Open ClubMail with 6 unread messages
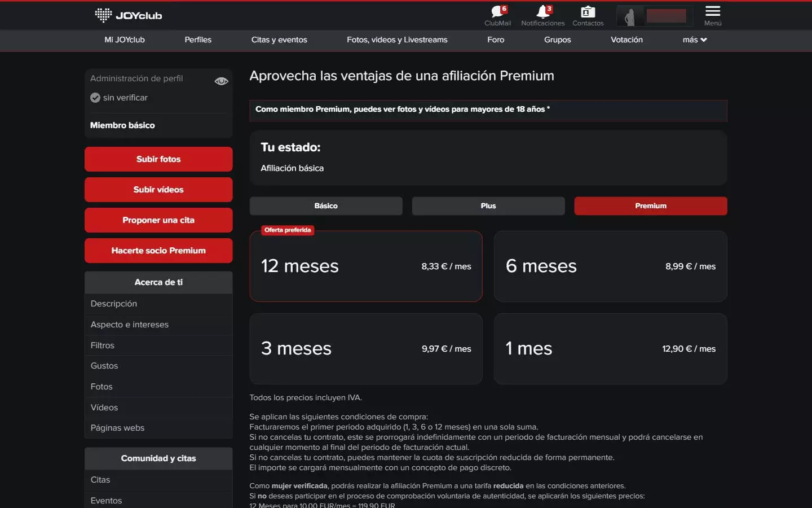The image size is (812, 508). (x=497, y=15)
